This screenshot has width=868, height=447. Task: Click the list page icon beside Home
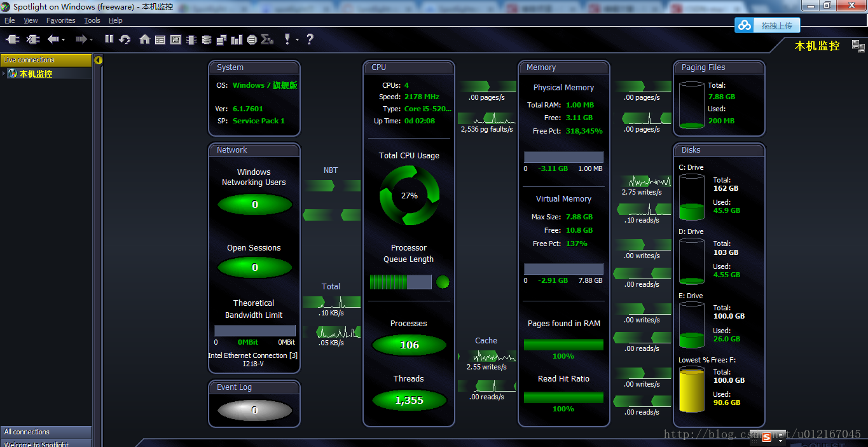160,39
